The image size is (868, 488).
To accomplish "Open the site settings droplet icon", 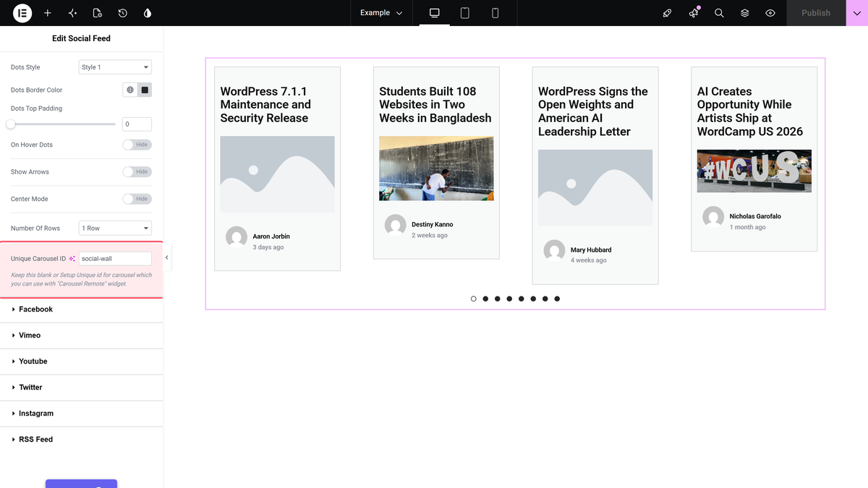I will point(148,13).
